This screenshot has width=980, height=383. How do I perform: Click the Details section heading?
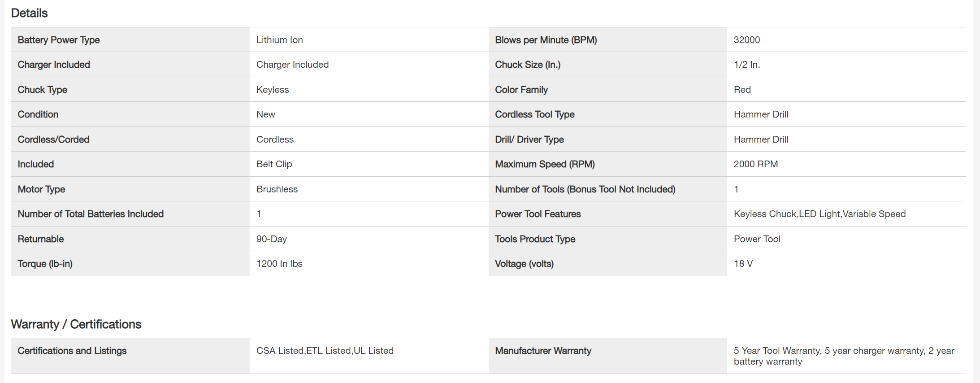pos(29,13)
